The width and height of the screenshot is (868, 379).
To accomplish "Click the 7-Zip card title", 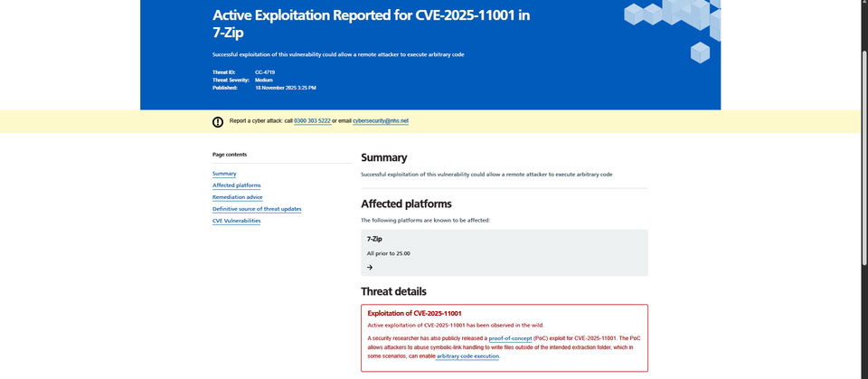I will [375, 239].
